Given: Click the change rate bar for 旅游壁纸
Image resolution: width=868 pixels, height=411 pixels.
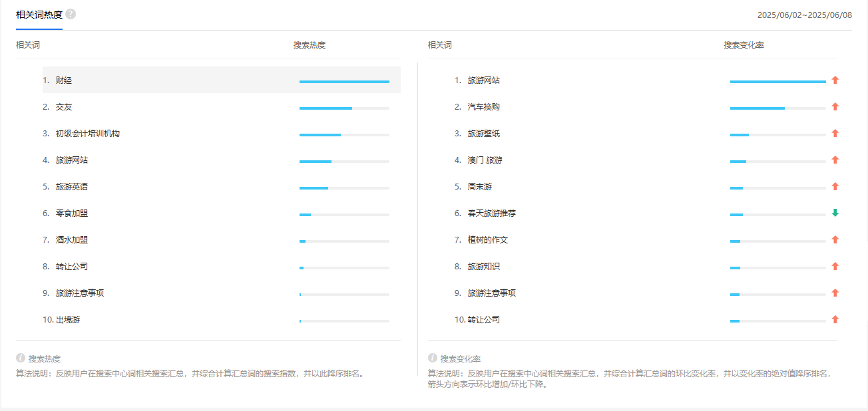Looking at the screenshot, I should [x=777, y=134].
